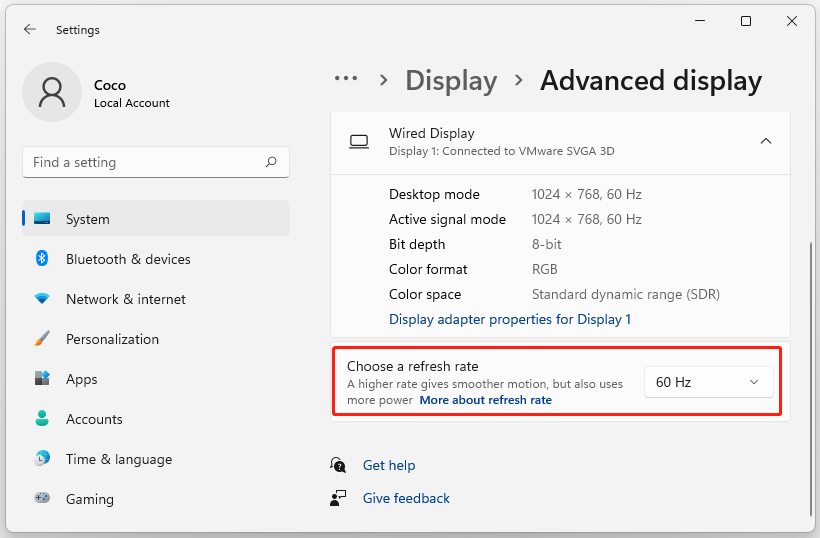820x538 pixels.
Task: Click the Get help icon
Action: [x=339, y=465]
